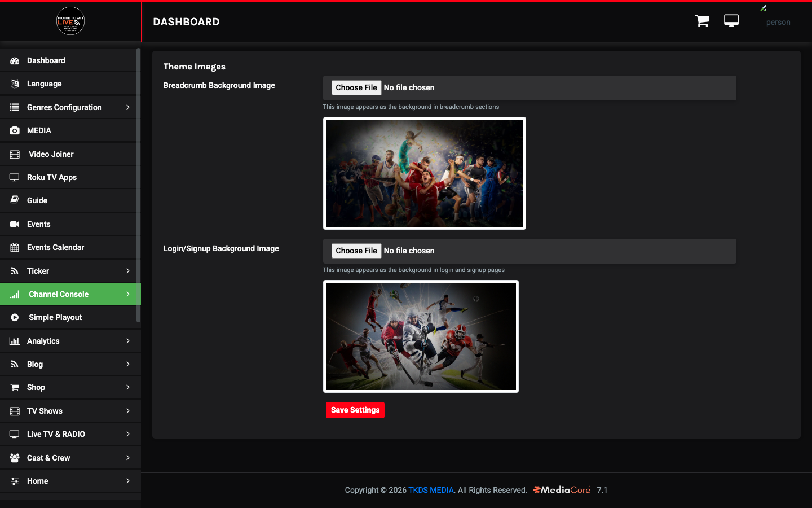
Task: Open the TKDS MEDIA footer link
Action: [431, 490]
